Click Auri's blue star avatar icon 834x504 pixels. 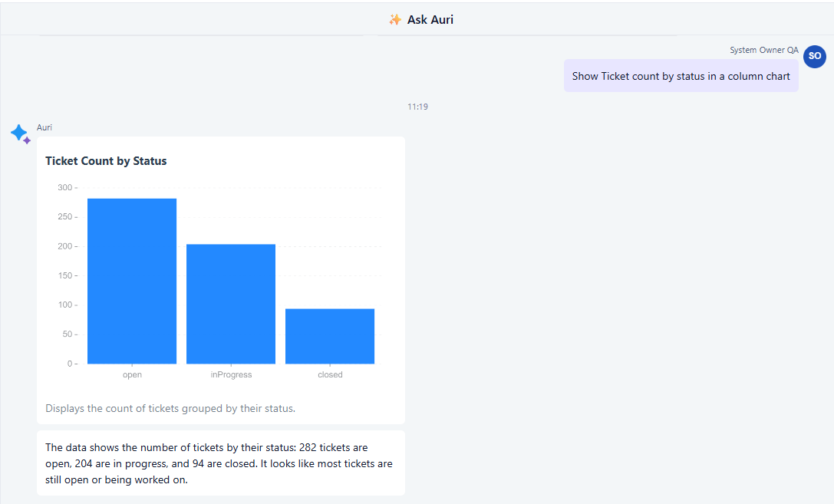point(20,133)
